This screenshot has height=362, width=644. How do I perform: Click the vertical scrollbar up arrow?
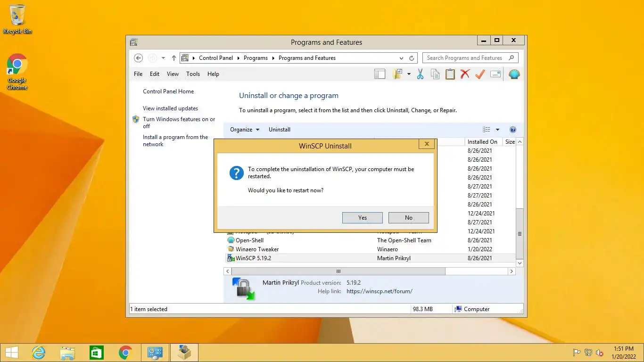(x=520, y=142)
